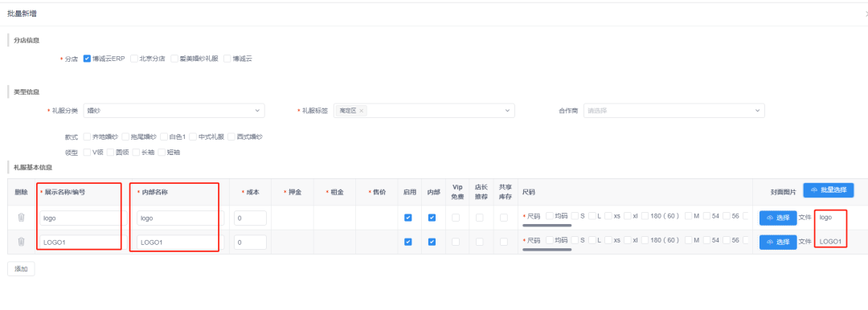Check size L in logo row

tap(592, 216)
